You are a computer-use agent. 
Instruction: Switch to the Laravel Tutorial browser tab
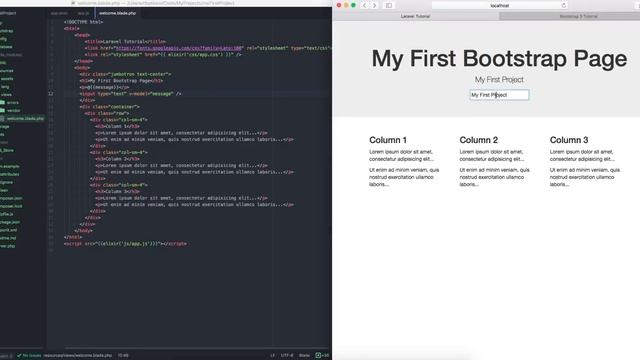tap(416, 16)
